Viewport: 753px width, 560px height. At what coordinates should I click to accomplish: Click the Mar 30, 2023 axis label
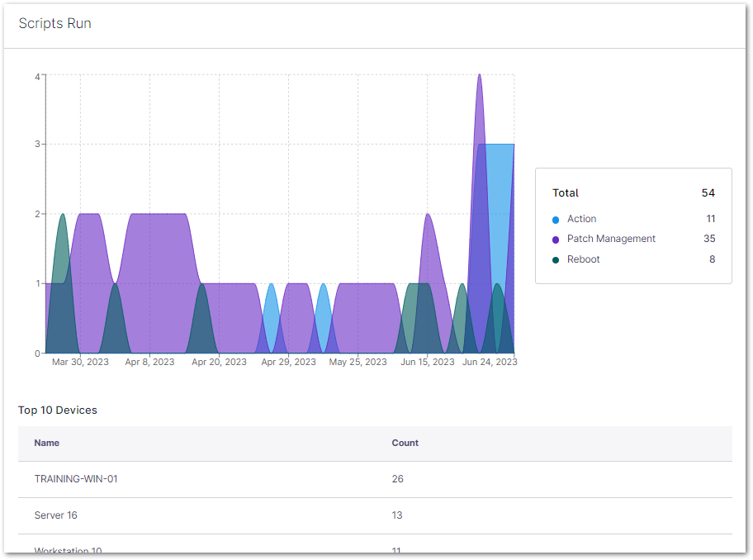click(80, 362)
